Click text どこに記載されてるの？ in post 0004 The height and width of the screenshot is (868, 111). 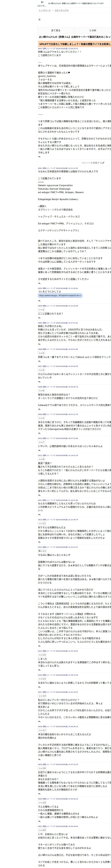coord(50,314)
